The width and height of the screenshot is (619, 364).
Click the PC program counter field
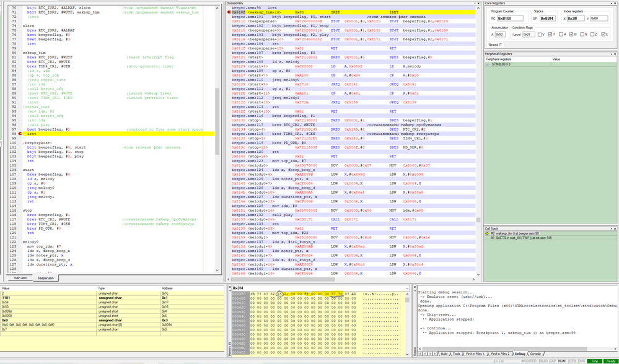[510, 18]
